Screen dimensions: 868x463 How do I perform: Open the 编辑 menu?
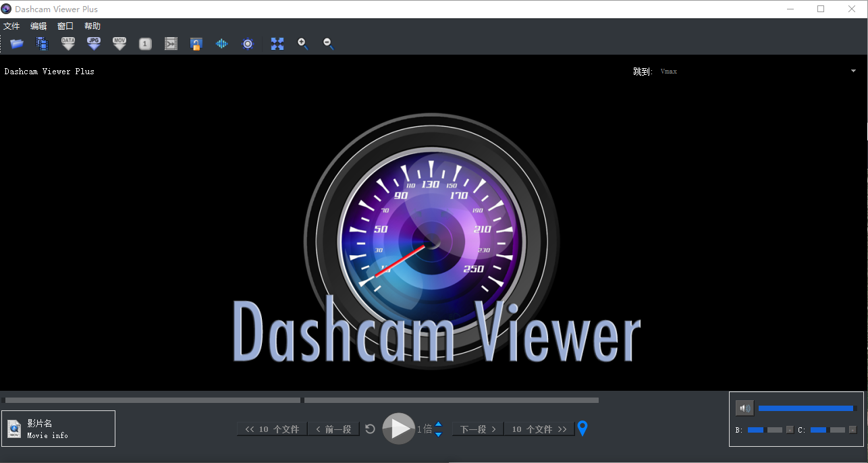(x=38, y=26)
